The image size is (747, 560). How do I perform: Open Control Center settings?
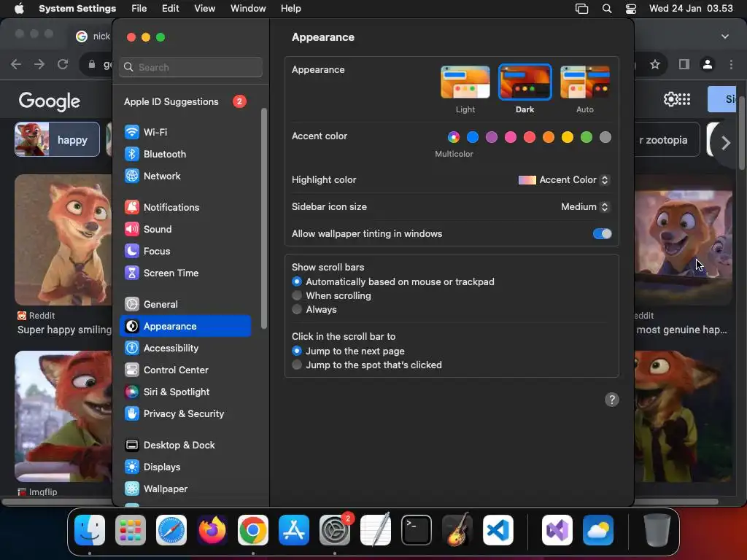[x=185, y=370]
